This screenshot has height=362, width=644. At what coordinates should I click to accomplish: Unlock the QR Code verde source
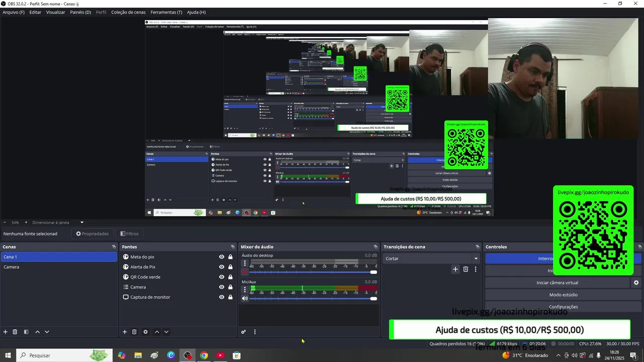coord(230,277)
